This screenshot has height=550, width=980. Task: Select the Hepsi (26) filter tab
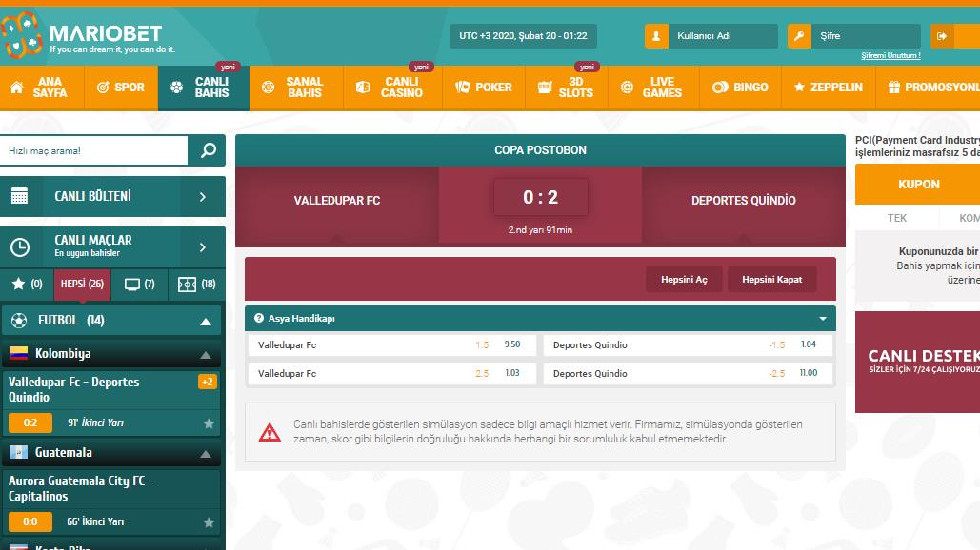point(82,285)
